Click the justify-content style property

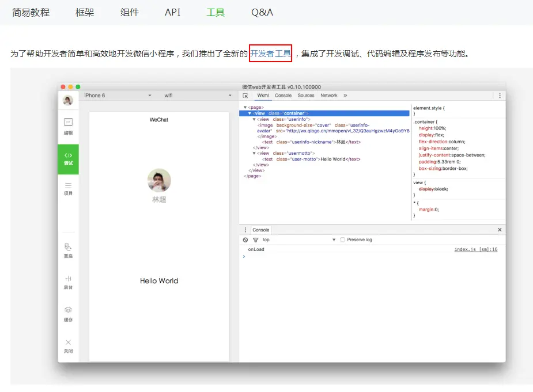pos(452,155)
